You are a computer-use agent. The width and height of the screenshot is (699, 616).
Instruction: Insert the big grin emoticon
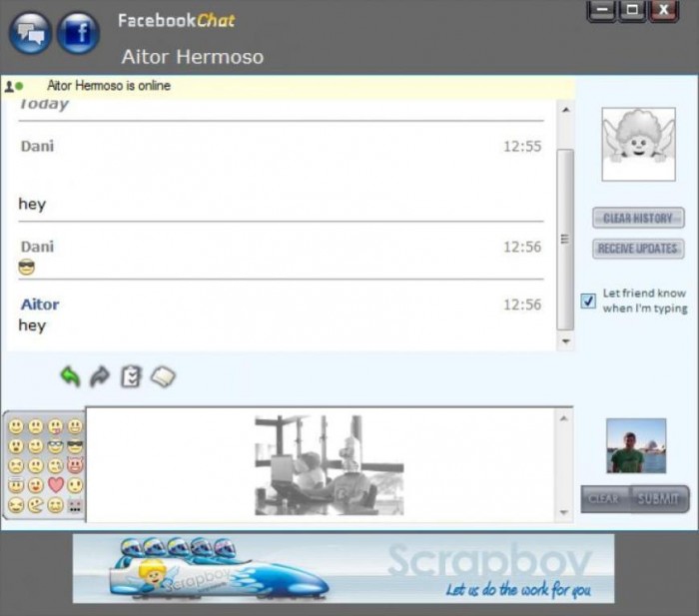[75, 426]
